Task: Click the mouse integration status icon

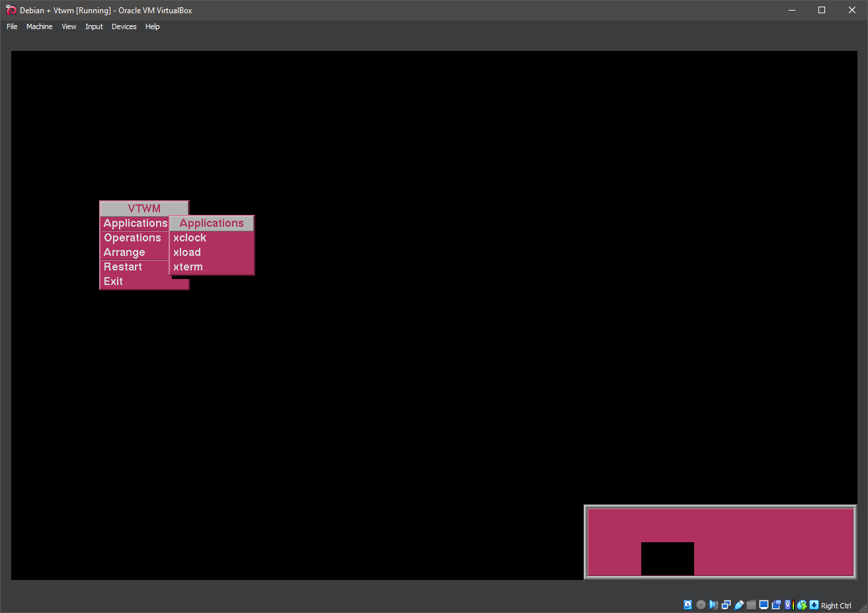Action: pos(801,604)
